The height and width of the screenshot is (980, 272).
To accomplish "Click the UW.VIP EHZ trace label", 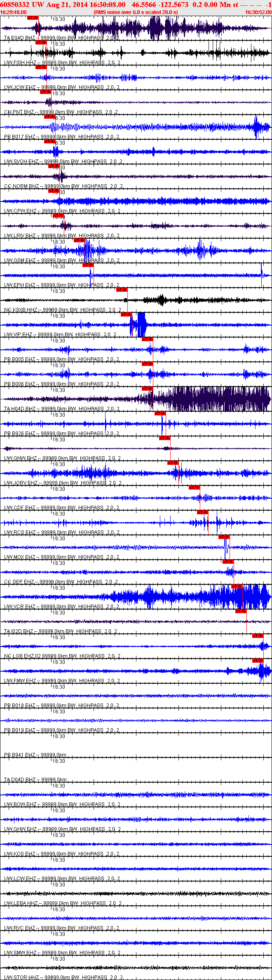I will 60,335.
